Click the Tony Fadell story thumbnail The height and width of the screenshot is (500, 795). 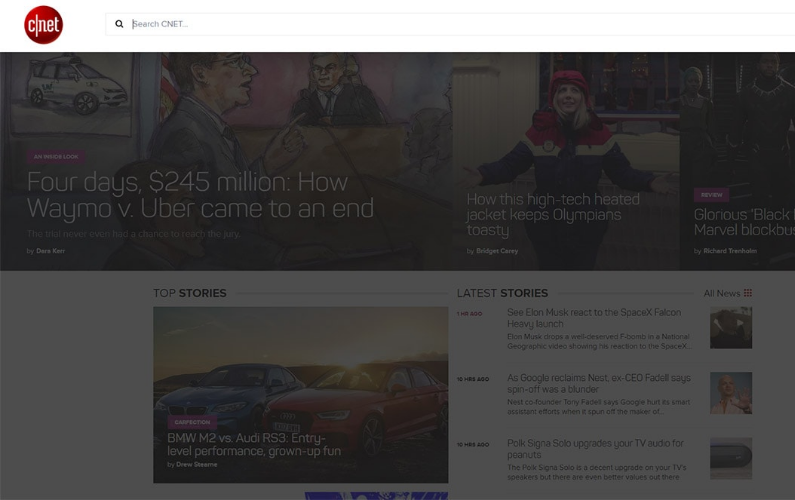pyautogui.click(x=731, y=393)
